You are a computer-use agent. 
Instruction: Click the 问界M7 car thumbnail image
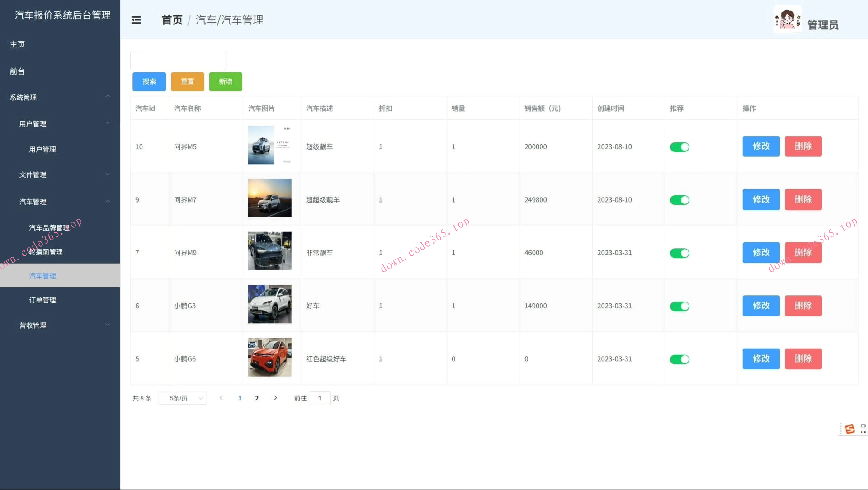click(269, 198)
